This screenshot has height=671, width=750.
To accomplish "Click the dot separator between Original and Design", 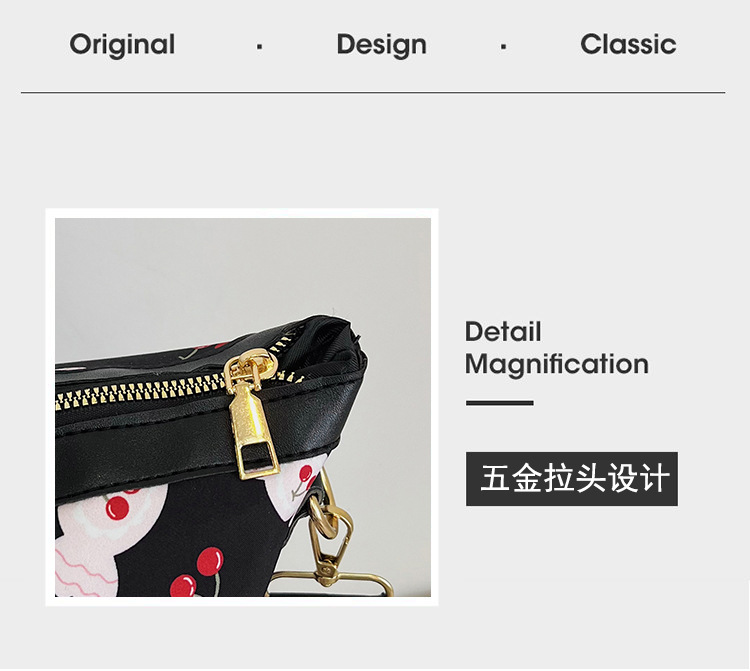I will (x=259, y=46).
